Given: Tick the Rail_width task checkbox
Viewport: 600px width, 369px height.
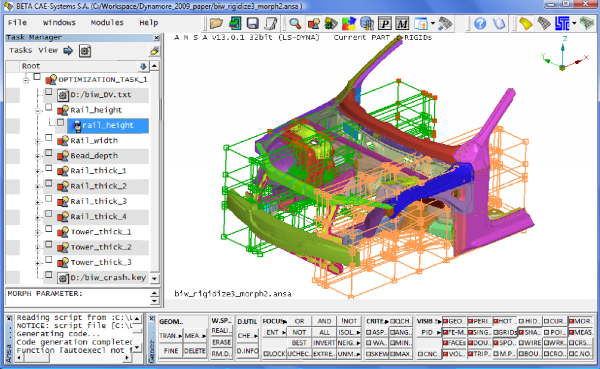Looking at the screenshot, I should tap(49, 138).
